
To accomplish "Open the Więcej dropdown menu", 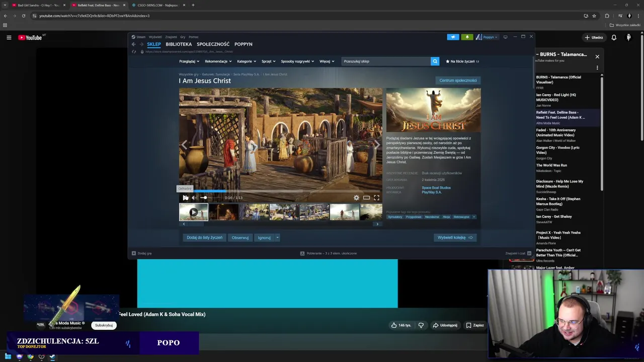I will point(327,61).
